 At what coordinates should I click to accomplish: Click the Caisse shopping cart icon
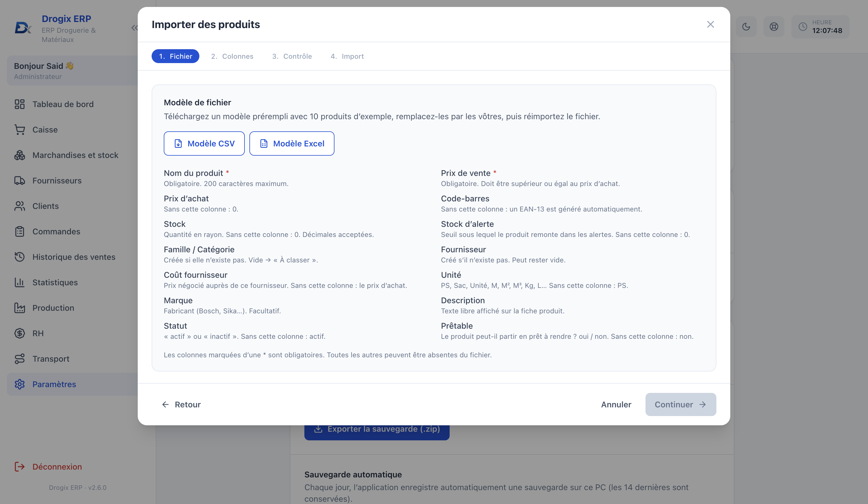(x=20, y=130)
